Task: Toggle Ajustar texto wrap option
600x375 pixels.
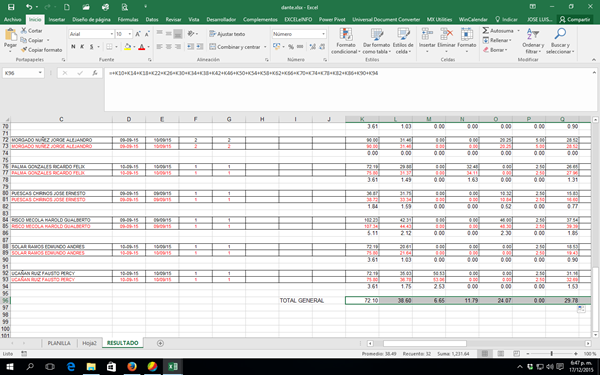Action: click(227, 34)
